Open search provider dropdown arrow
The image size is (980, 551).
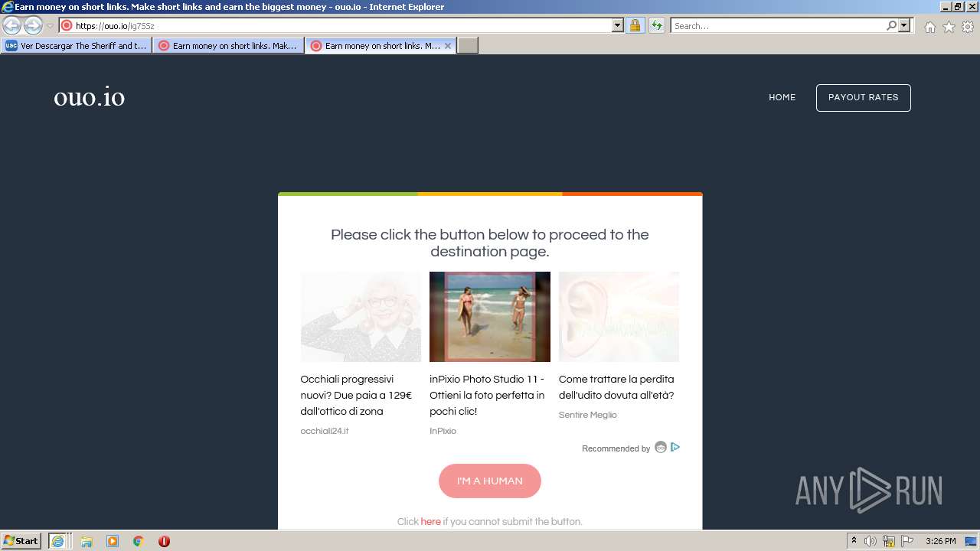coord(904,26)
